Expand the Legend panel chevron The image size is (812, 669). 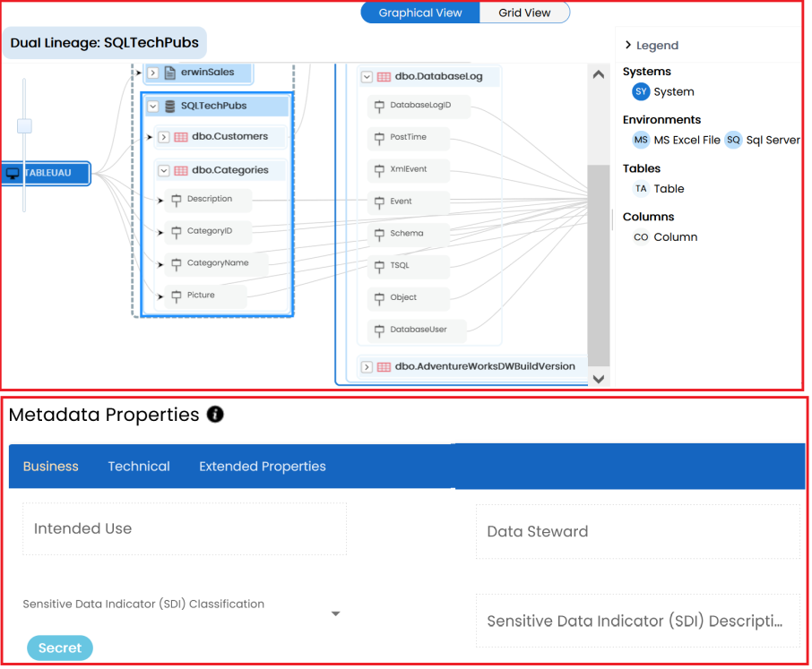pos(628,46)
